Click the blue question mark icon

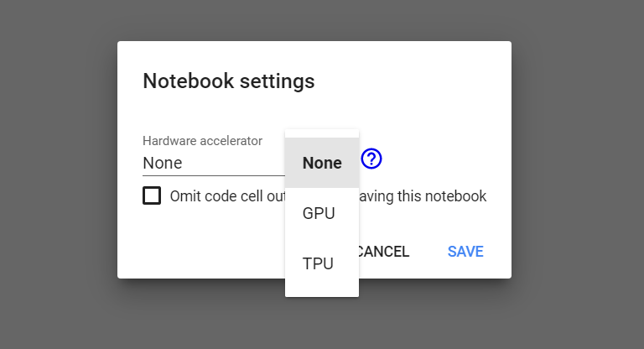click(x=371, y=159)
